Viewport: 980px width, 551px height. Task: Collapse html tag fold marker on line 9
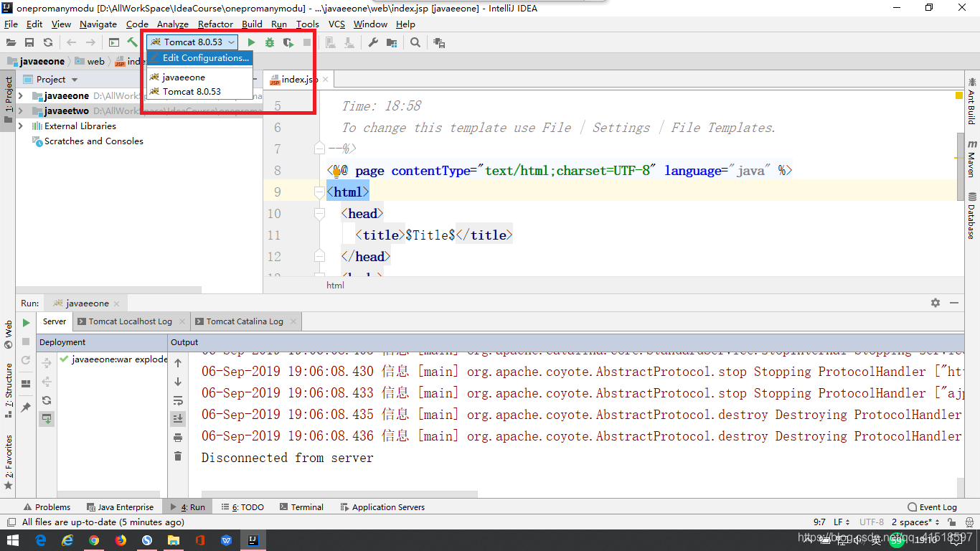319,192
